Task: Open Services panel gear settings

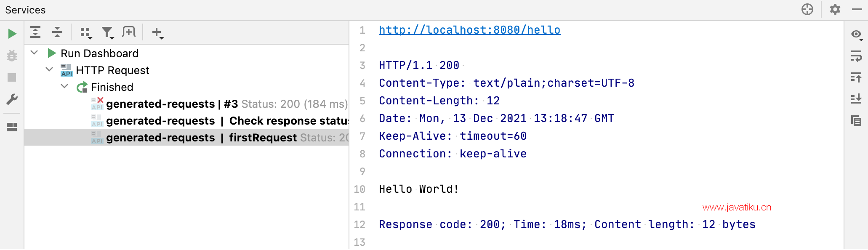Action: tap(835, 9)
